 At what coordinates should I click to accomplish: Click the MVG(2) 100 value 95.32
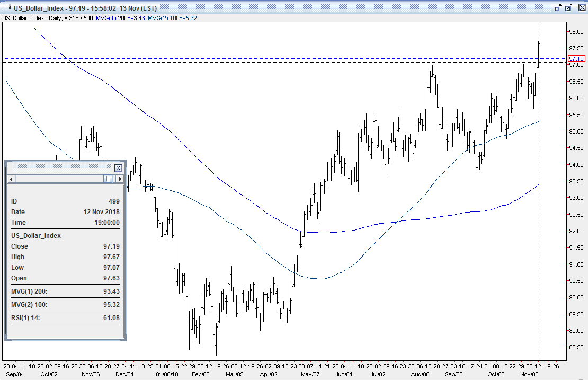[111, 305]
